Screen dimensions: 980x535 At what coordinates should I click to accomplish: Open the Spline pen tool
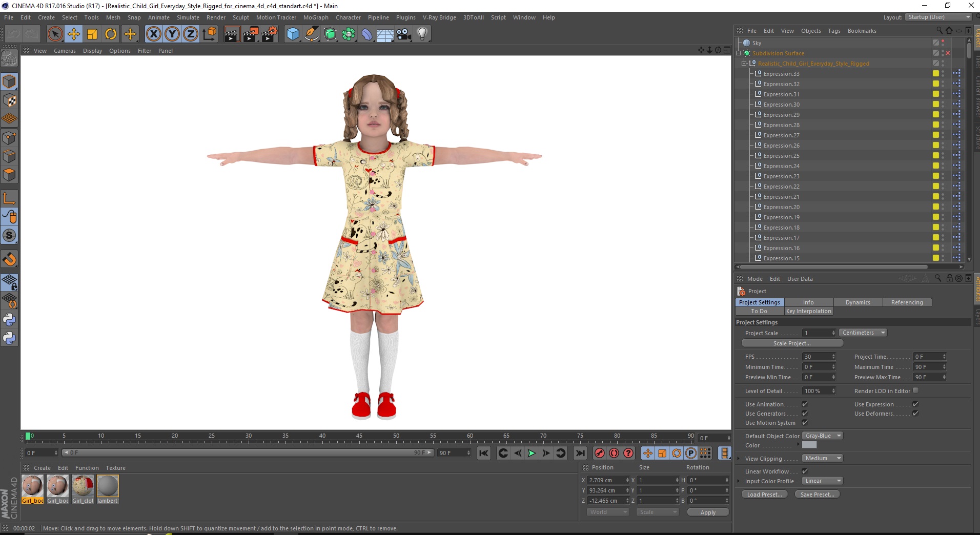coord(312,34)
